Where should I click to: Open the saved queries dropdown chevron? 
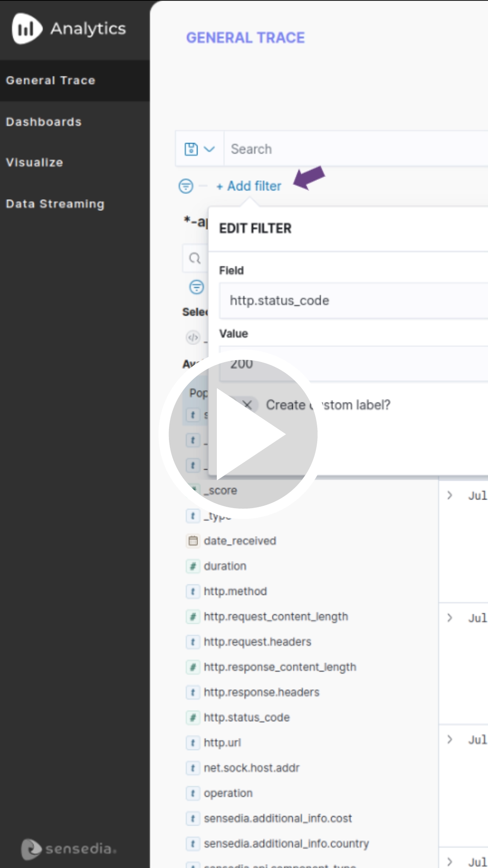coord(209,149)
